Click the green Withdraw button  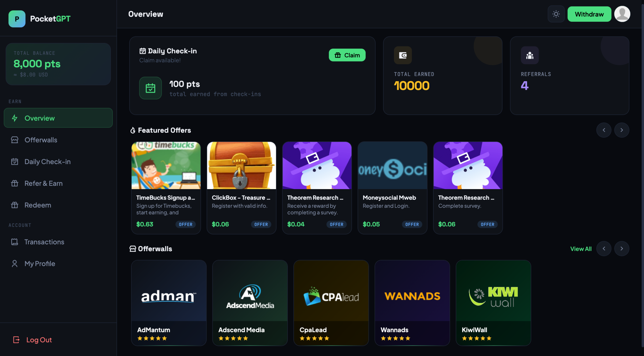(x=589, y=14)
